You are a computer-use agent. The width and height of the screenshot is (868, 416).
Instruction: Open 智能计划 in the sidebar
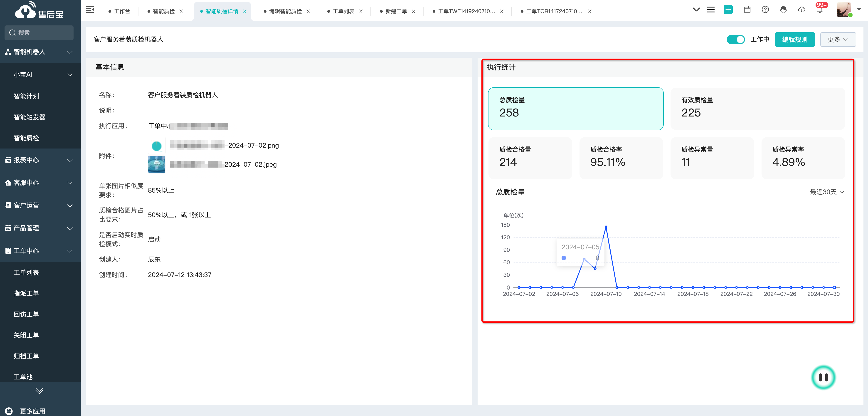pyautogui.click(x=26, y=97)
